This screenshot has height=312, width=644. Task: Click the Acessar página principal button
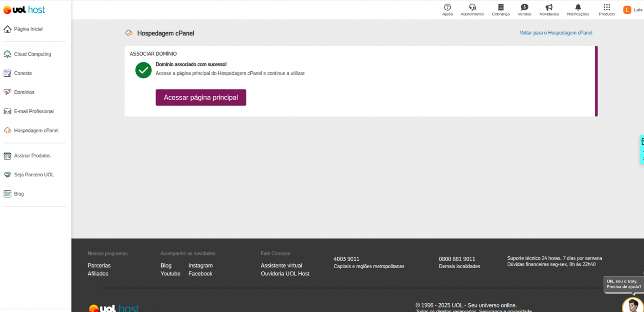201,97
